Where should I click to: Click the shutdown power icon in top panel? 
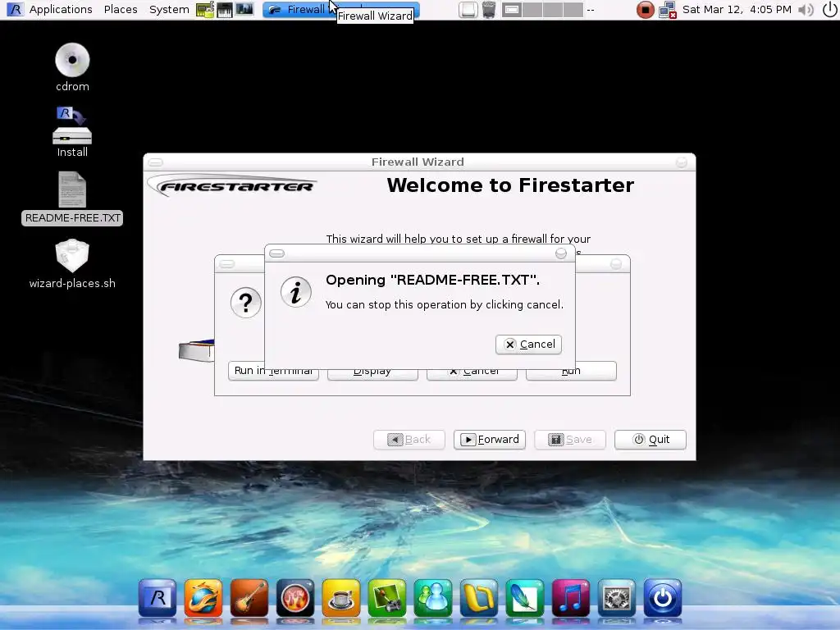pyautogui.click(x=829, y=9)
